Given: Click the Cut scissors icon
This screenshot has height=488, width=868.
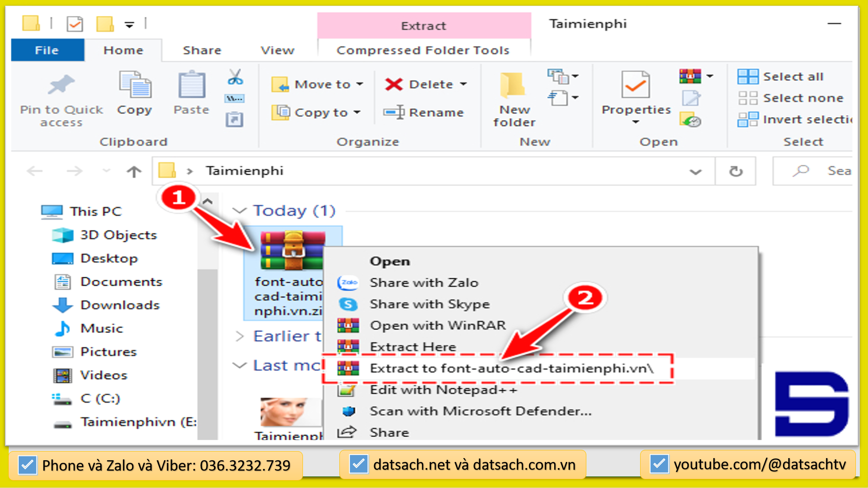Looking at the screenshot, I should tap(235, 77).
